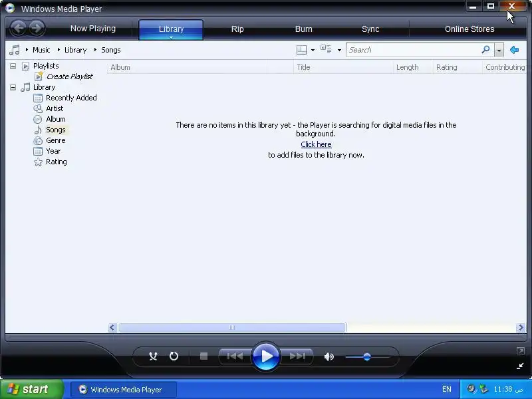This screenshot has width=532, height=399.
Task: Collapse the Library tree node
Action: (13, 87)
